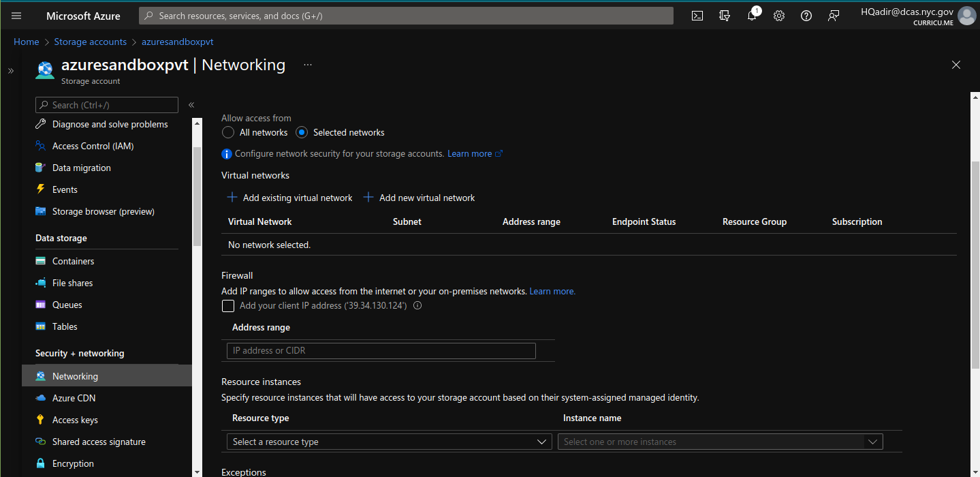Open the ellipsis more options beside Networking

308,65
